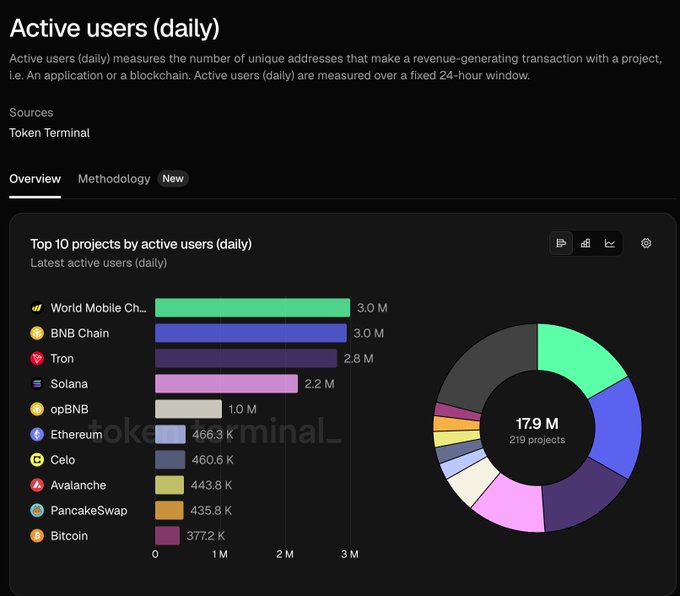Click Latest active users (daily) subtitle
This screenshot has height=596, width=680.
pyautogui.click(x=98, y=263)
